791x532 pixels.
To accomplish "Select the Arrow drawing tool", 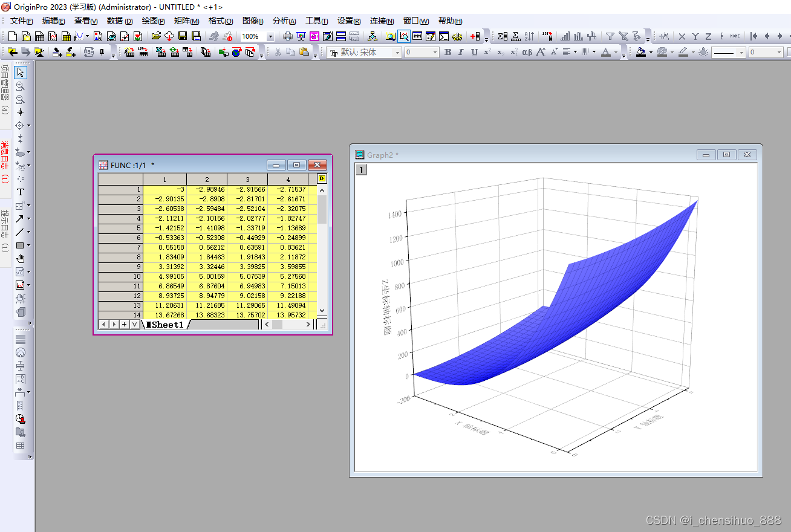I will click(20, 219).
